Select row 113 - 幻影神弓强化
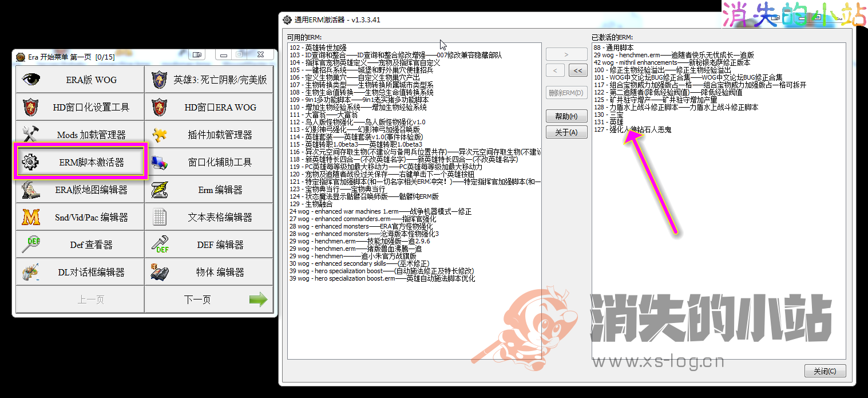868x398 pixels. click(415, 129)
